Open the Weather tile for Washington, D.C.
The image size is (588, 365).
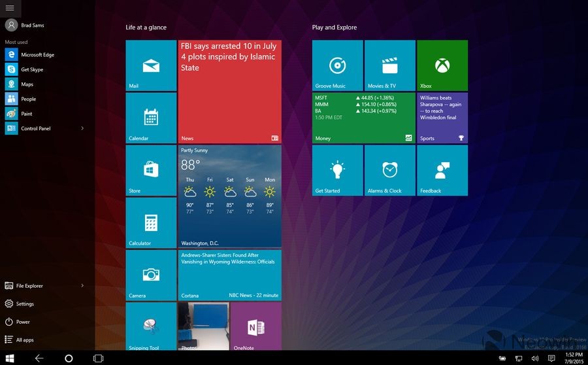click(230, 197)
